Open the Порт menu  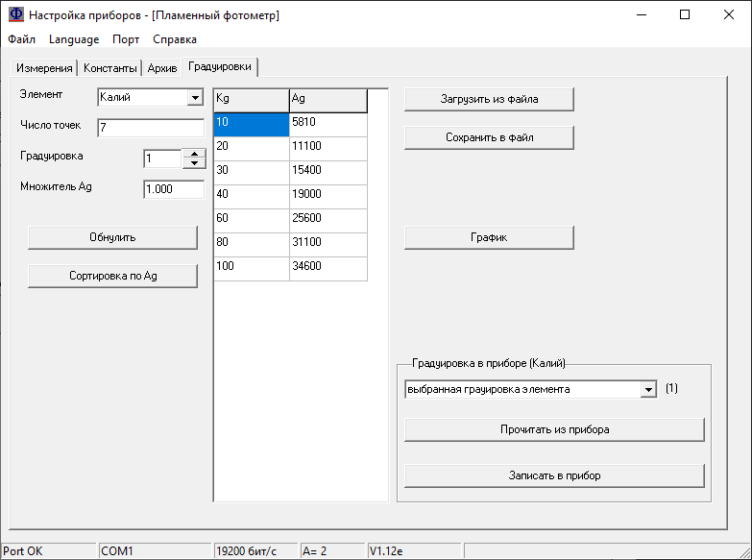point(126,39)
